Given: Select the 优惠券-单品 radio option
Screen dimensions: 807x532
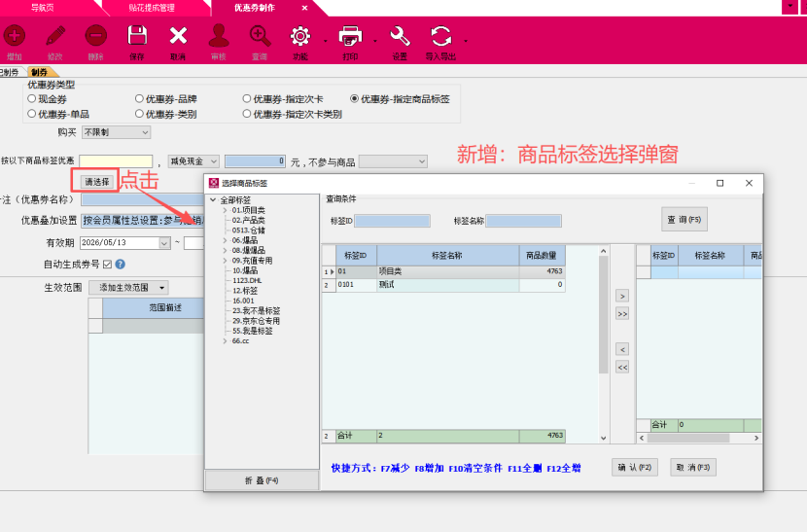Looking at the screenshot, I should coord(32,114).
